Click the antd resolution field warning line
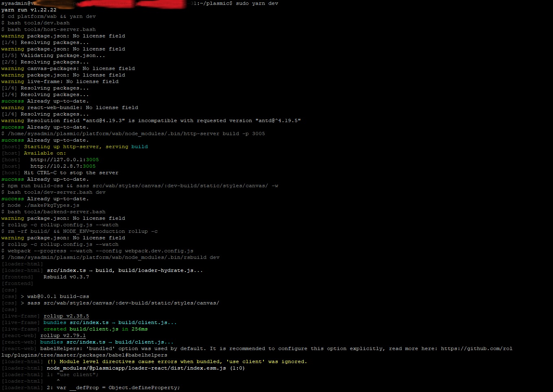This screenshot has width=553, height=392. [x=164, y=120]
